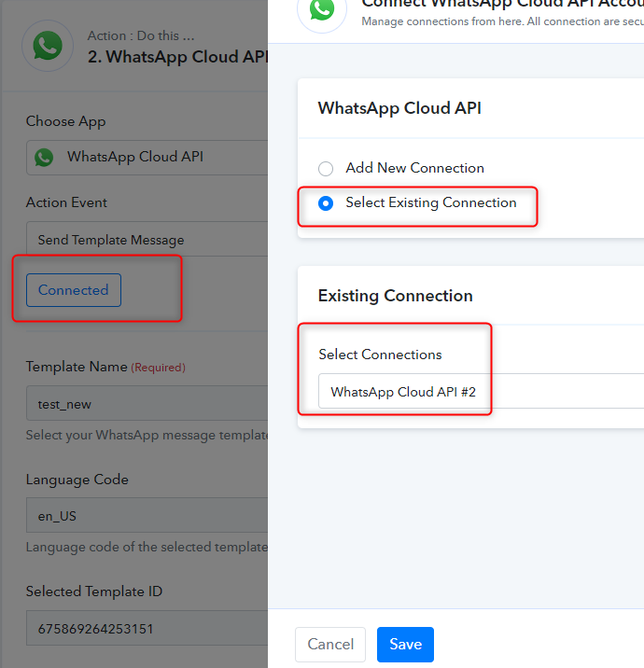Select the Add New Connection radio button
The height and width of the screenshot is (668, 644).
(326, 169)
